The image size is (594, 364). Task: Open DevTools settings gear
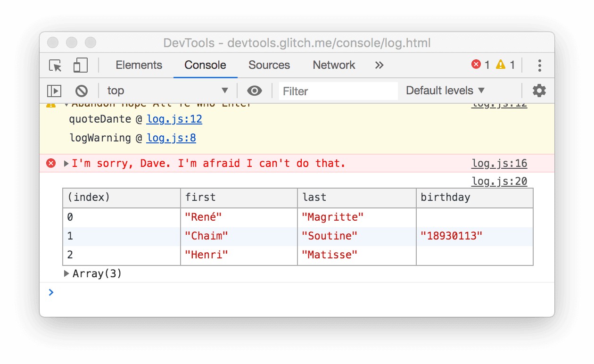tap(539, 91)
